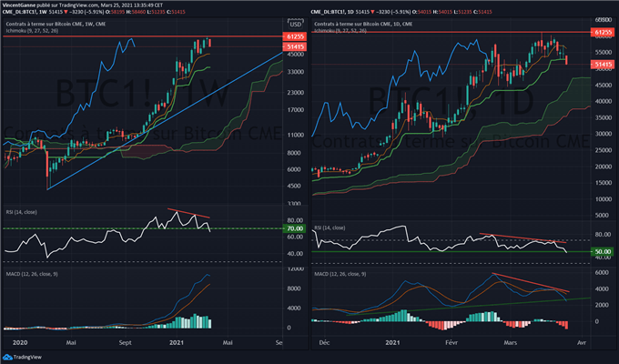The width and height of the screenshot is (619, 364).
Task: Click the 11000 value on weekly price axis
Action: pos(296,135)
